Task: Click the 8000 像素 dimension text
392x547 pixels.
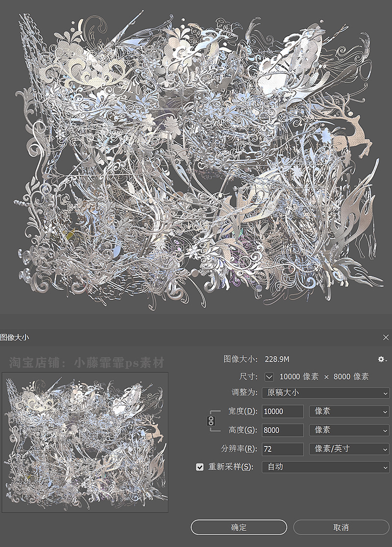Action: click(x=351, y=377)
